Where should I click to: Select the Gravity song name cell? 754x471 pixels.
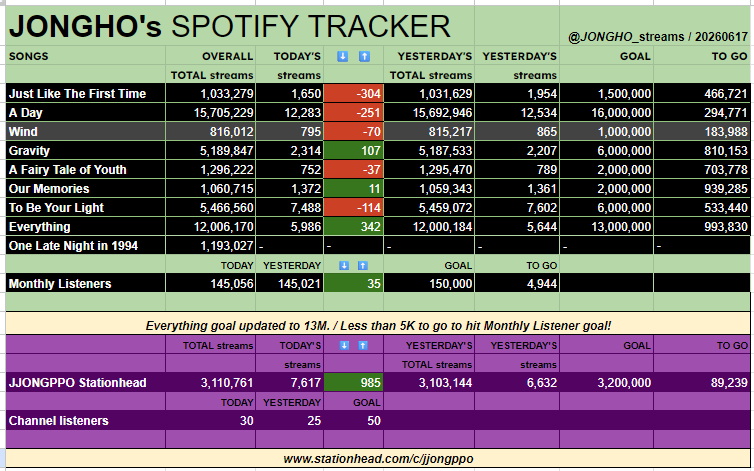[x=86, y=151]
